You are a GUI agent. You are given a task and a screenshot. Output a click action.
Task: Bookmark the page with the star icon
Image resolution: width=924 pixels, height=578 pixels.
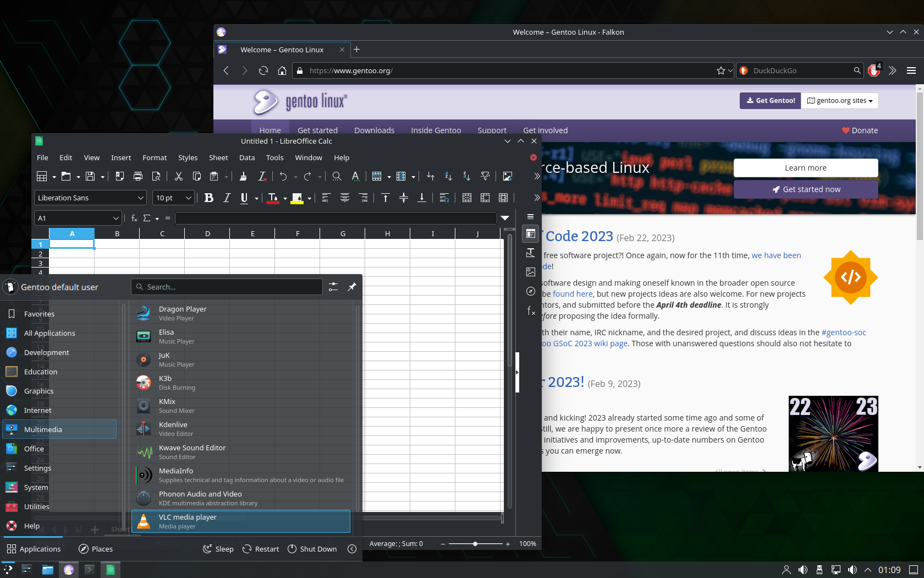[x=721, y=70]
